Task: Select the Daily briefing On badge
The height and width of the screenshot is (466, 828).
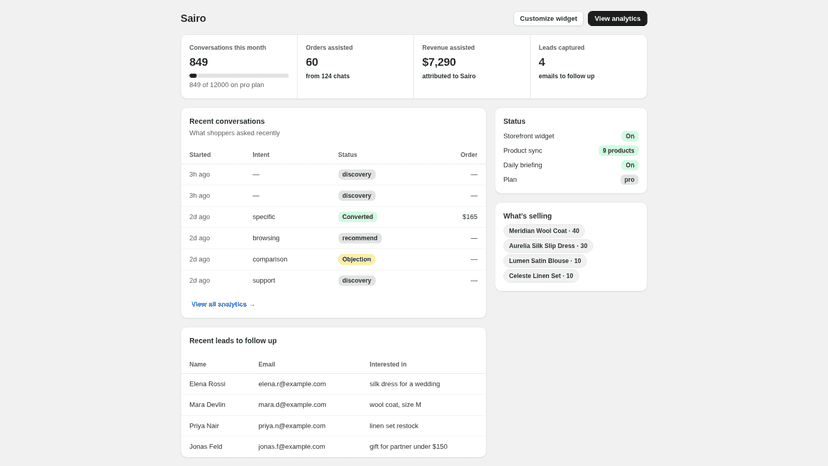Action: tap(629, 165)
